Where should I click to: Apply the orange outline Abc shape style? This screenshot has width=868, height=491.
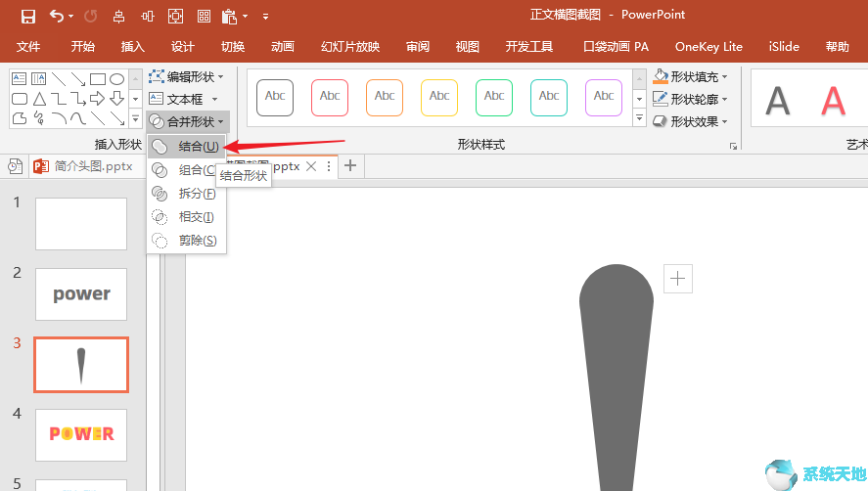point(385,98)
